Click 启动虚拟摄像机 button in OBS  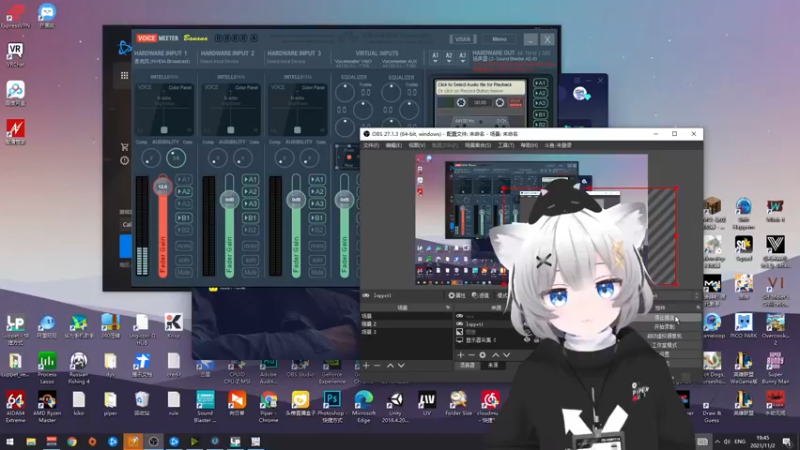664,336
